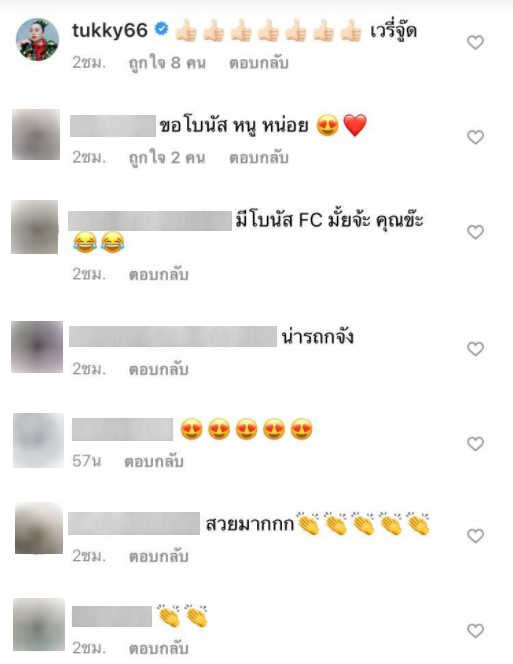Image resolution: width=513 pixels, height=664 pixels.
Task: Like the two clapping hands comment
Action: point(475,631)
